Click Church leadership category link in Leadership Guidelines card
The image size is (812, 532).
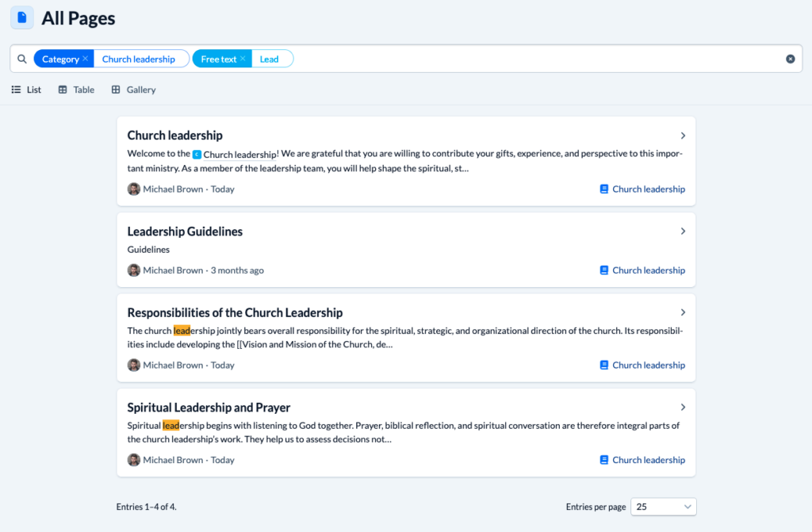click(x=649, y=270)
